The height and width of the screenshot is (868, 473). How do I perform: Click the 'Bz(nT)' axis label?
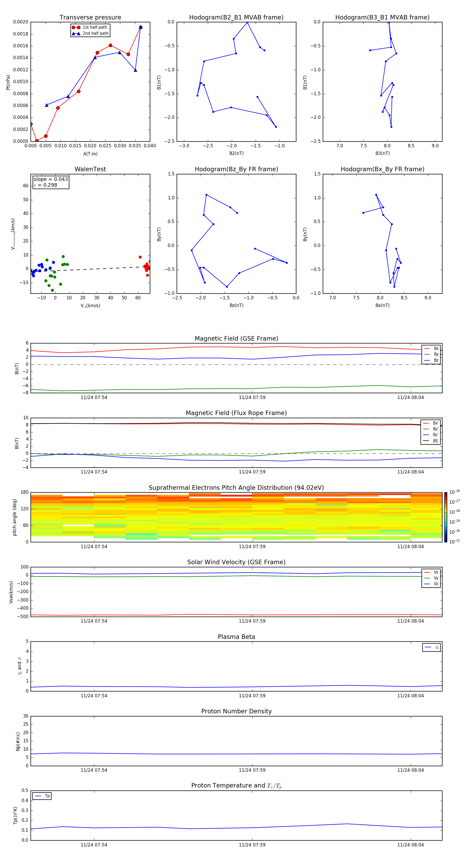[x=236, y=306]
